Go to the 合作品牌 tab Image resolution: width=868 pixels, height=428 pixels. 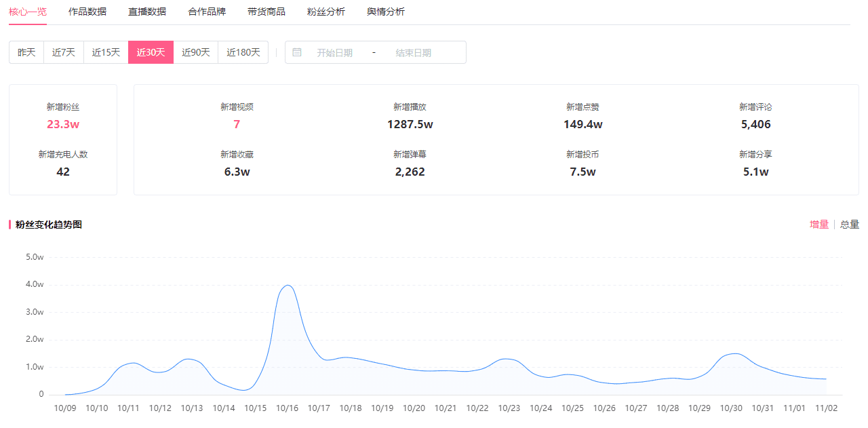(207, 12)
